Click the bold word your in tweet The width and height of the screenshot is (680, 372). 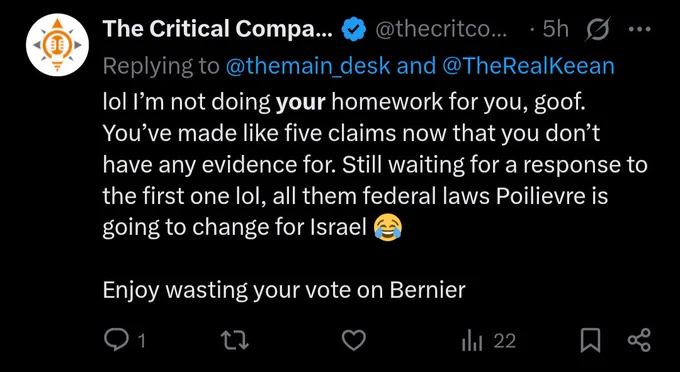(301, 104)
